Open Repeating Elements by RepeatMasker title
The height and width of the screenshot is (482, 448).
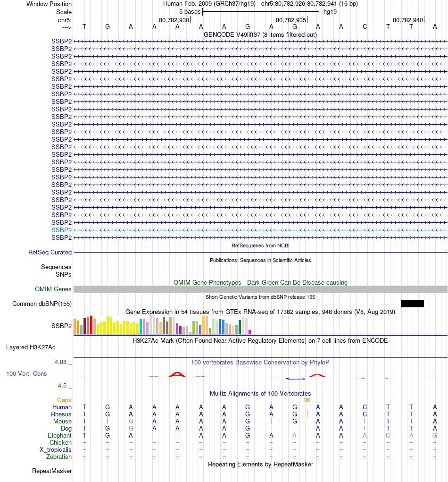pos(260,465)
